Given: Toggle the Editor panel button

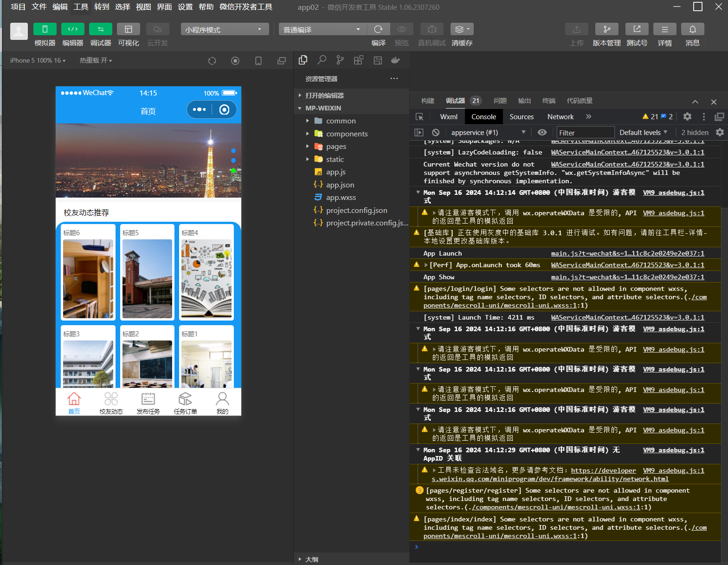Looking at the screenshot, I should [x=73, y=29].
